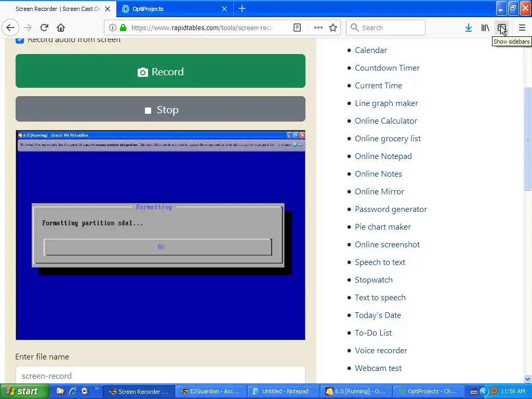
Task: Launch Internet Explorer from quick launch
Action: pyautogui.click(x=73, y=391)
